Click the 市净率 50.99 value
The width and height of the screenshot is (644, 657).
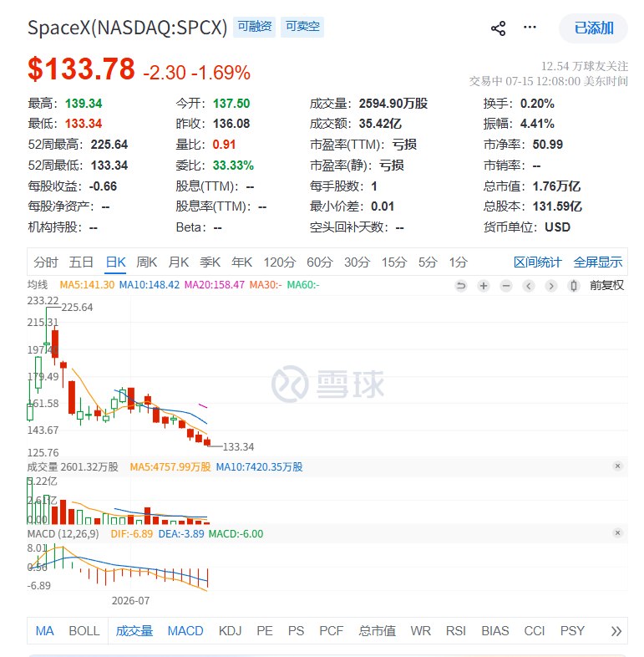point(547,145)
